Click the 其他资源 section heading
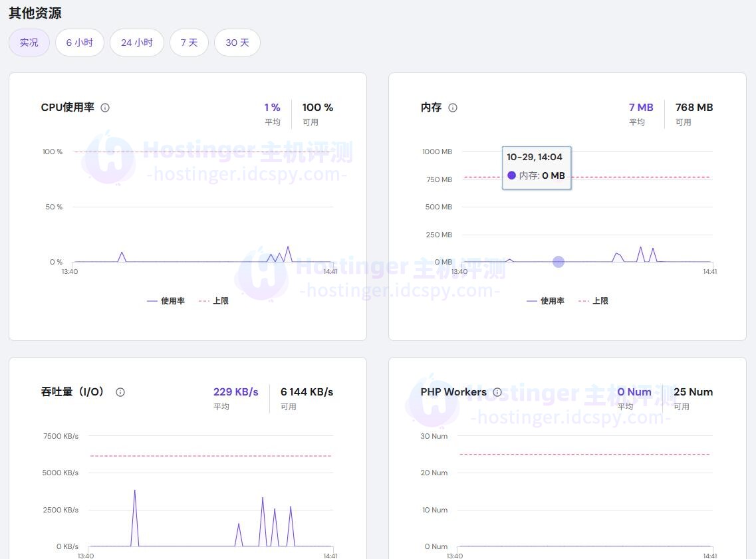756x559 pixels. tap(35, 13)
